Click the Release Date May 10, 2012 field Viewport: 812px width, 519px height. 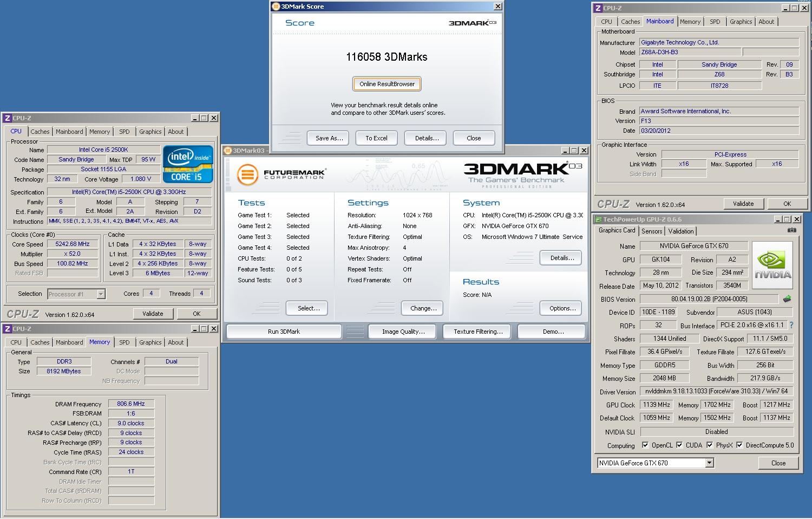pyautogui.click(x=660, y=286)
